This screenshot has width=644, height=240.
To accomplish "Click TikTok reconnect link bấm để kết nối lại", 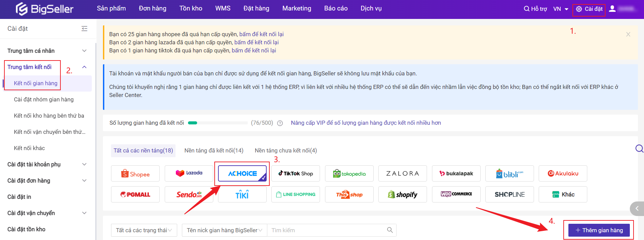I will tap(254, 50).
